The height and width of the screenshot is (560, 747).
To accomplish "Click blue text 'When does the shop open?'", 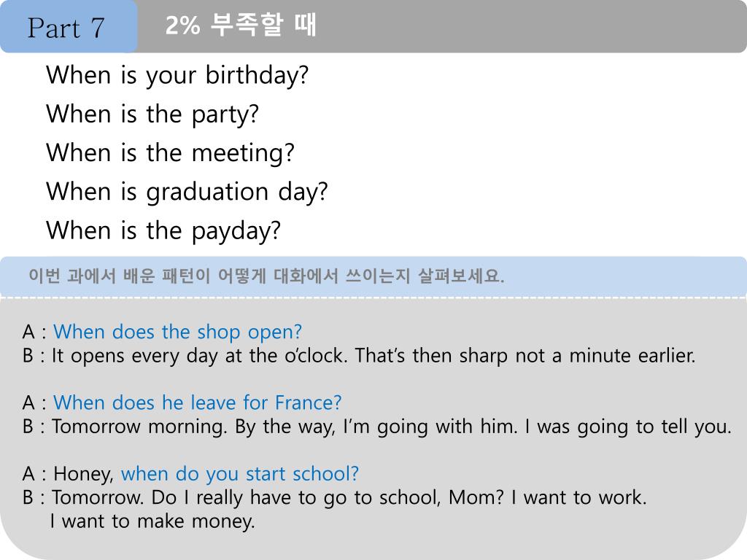I will coord(177,332).
